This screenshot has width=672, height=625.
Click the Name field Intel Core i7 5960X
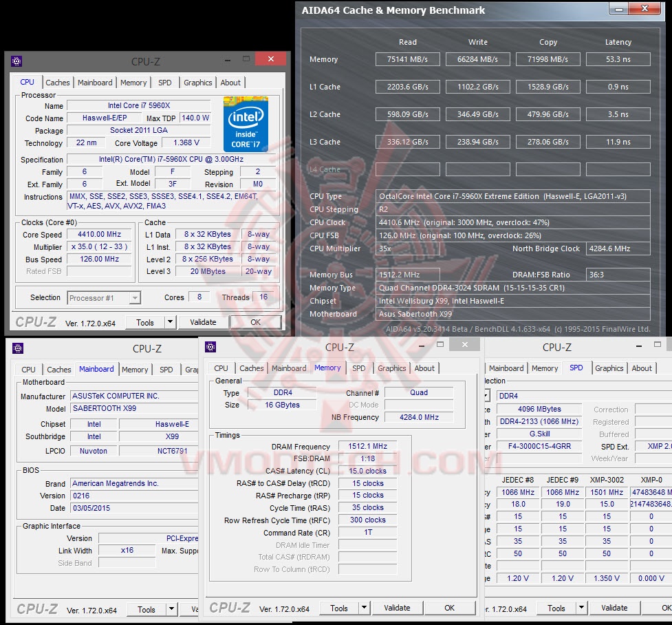(x=139, y=105)
